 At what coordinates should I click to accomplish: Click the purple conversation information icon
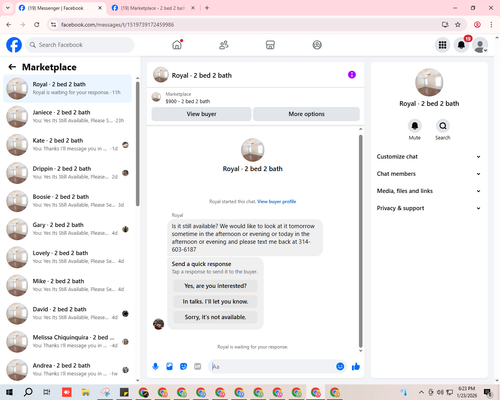click(352, 75)
